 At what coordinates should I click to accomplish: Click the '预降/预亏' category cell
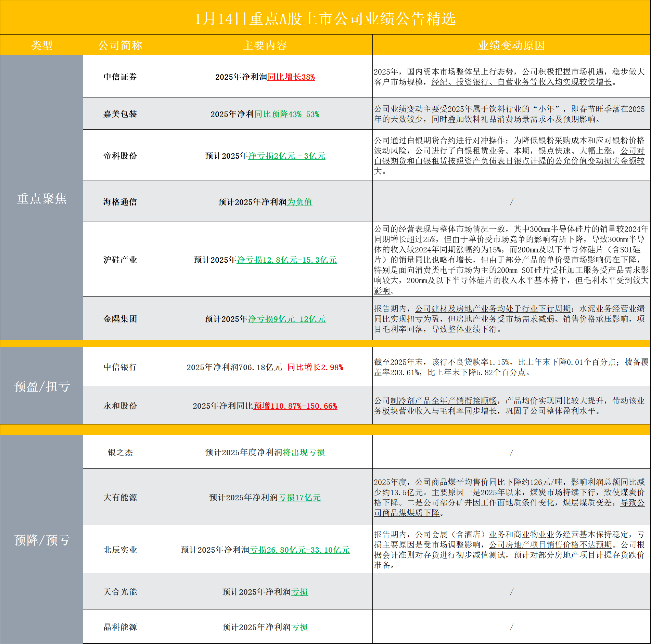point(41,540)
